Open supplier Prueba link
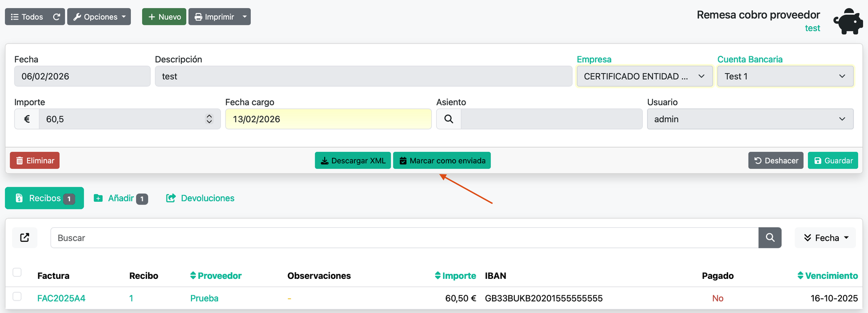This screenshot has height=313, width=868. pos(205,298)
